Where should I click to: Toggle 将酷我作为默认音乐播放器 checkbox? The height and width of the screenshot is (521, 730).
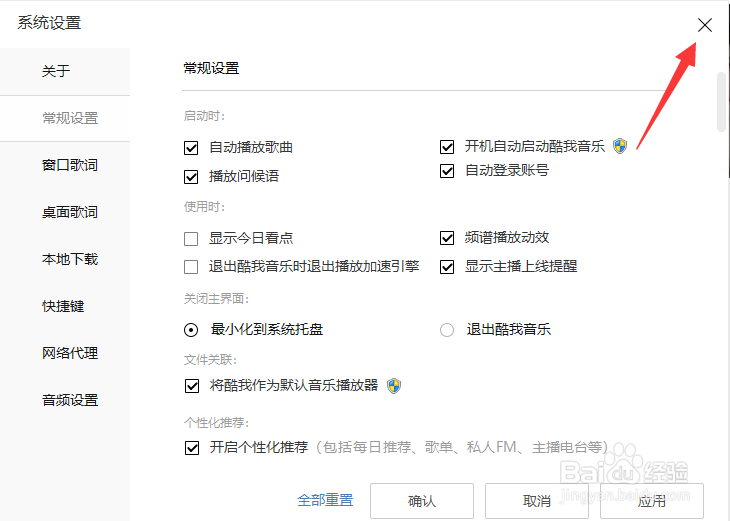coord(192,386)
